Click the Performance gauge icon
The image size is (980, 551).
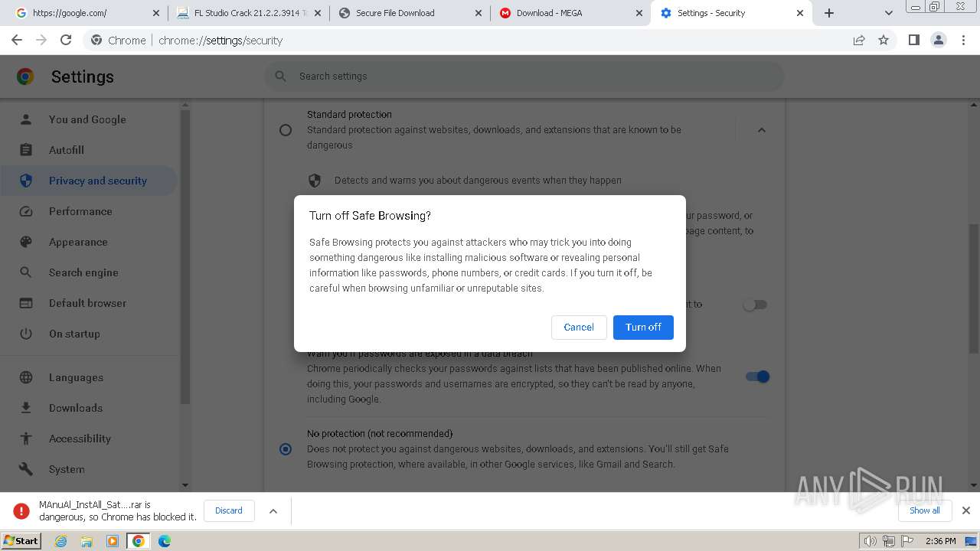[x=26, y=211]
